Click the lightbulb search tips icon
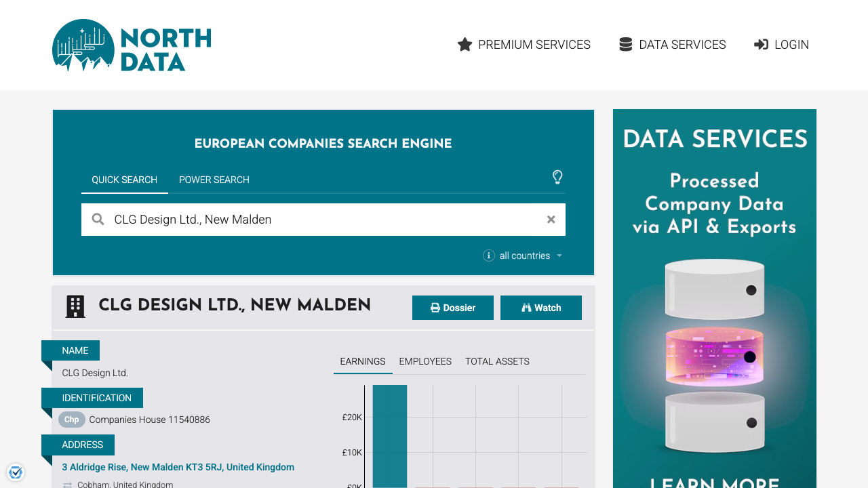The width and height of the screenshot is (868, 488). pos(557,178)
